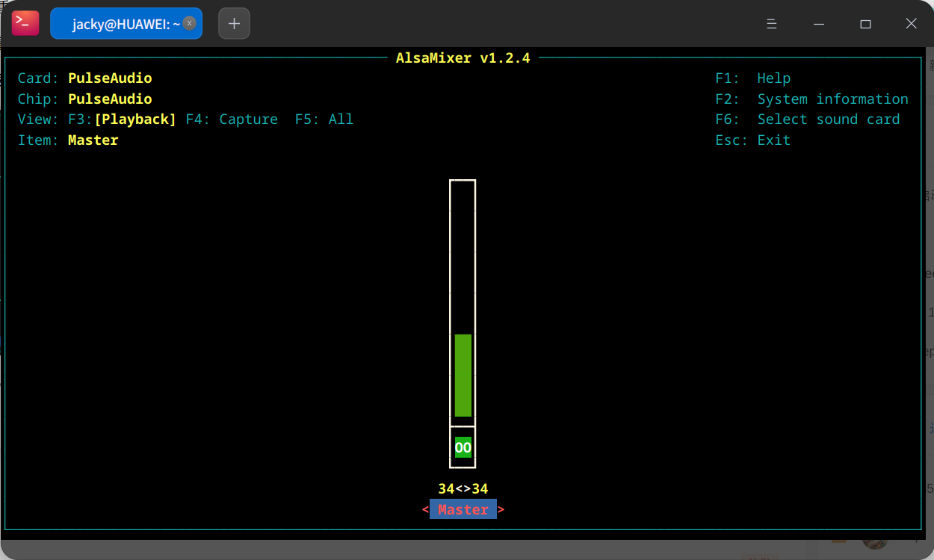Click F1 Help shortcut text
This screenshot has height=560, width=934.
point(752,78)
